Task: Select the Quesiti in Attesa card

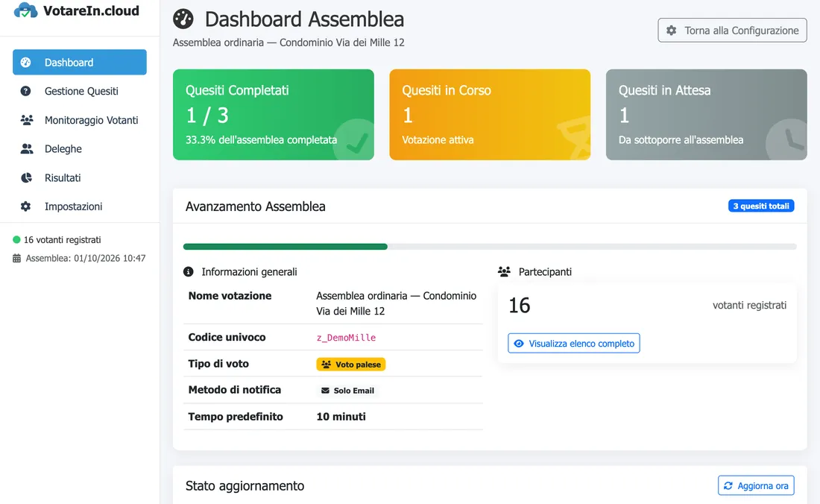Action: [x=707, y=115]
